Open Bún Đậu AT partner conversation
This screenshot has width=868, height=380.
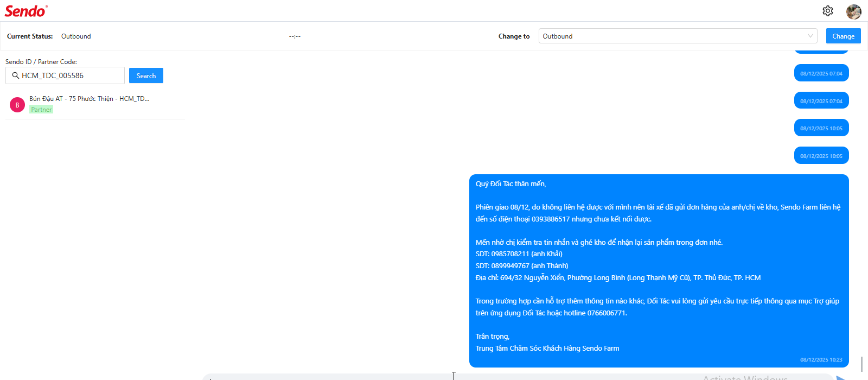[x=95, y=104]
